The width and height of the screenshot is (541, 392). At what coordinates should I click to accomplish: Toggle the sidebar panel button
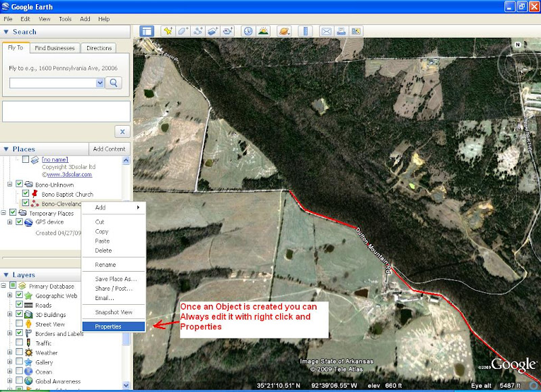[147, 31]
